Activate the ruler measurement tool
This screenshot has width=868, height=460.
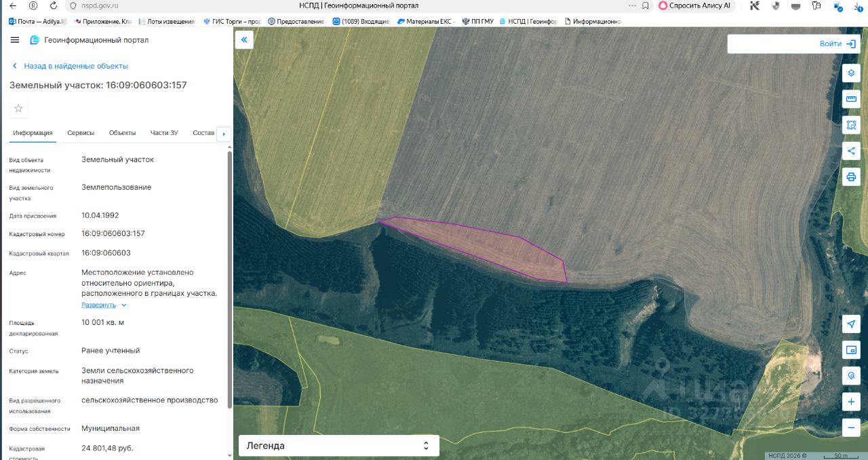[851, 99]
